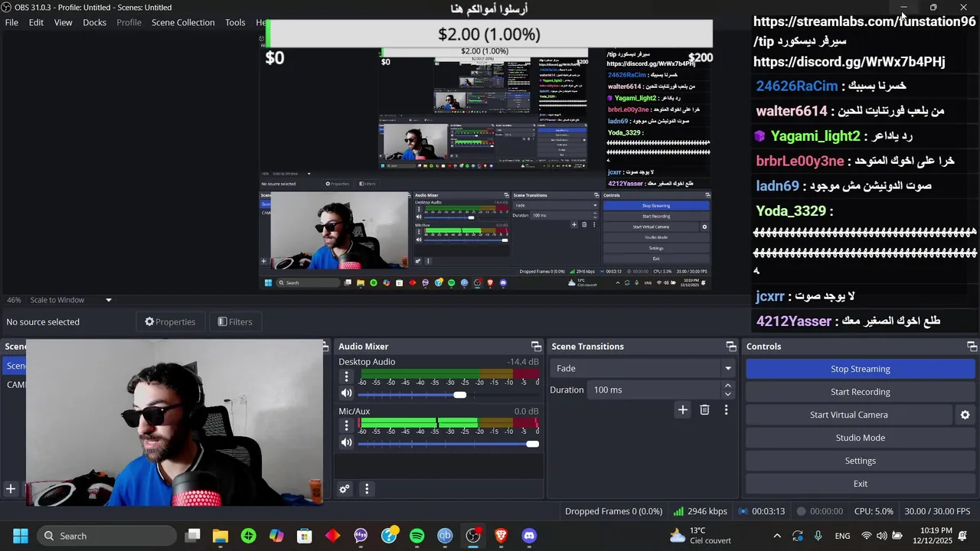Open OBS Settings button
This screenshot has height=551, width=980.
click(x=860, y=461)
